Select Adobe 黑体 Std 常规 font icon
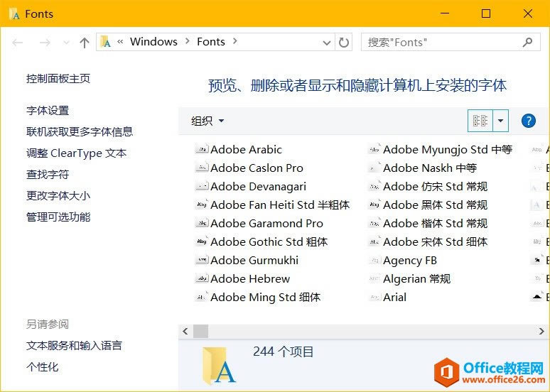The height and width of the screenshot is (392, 550). coord(374,205)
